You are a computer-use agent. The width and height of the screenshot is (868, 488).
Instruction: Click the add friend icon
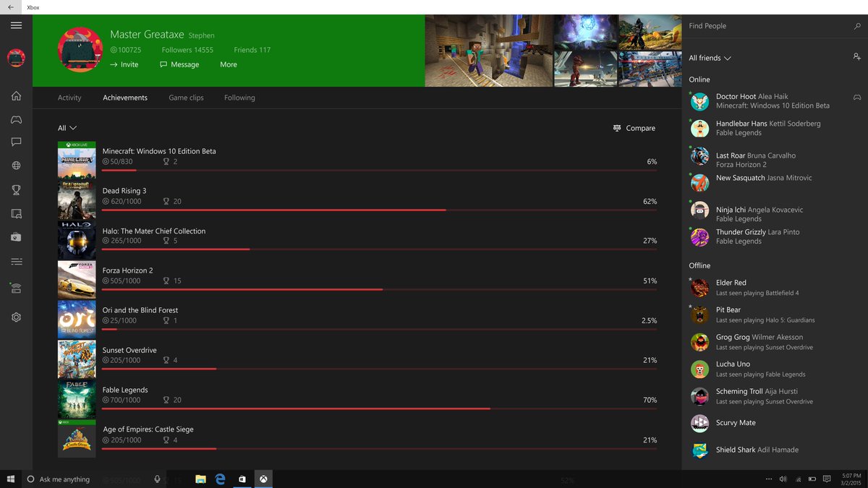click(857, 57)
